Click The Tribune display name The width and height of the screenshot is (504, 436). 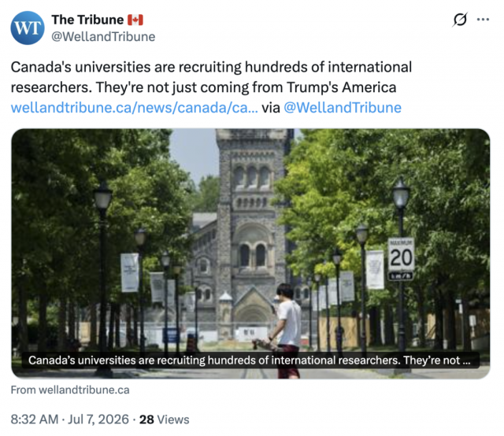pyautogui.click(x=87, y=20)
